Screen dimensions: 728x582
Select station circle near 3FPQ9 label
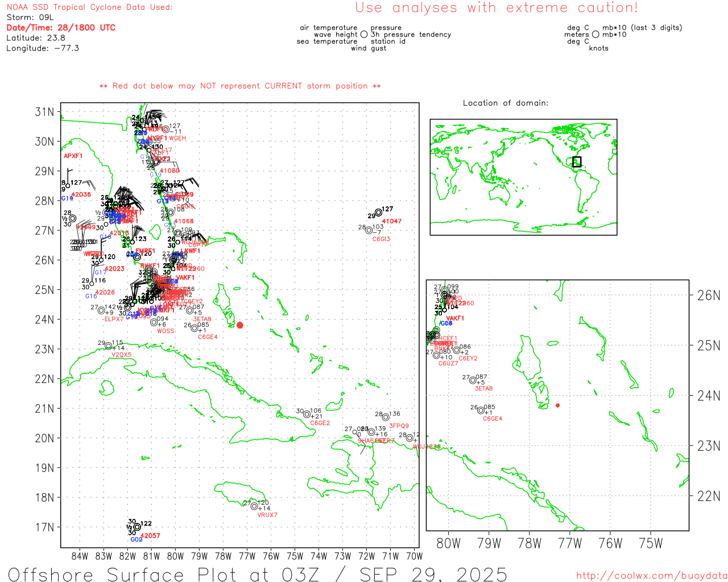coord(386,417)
